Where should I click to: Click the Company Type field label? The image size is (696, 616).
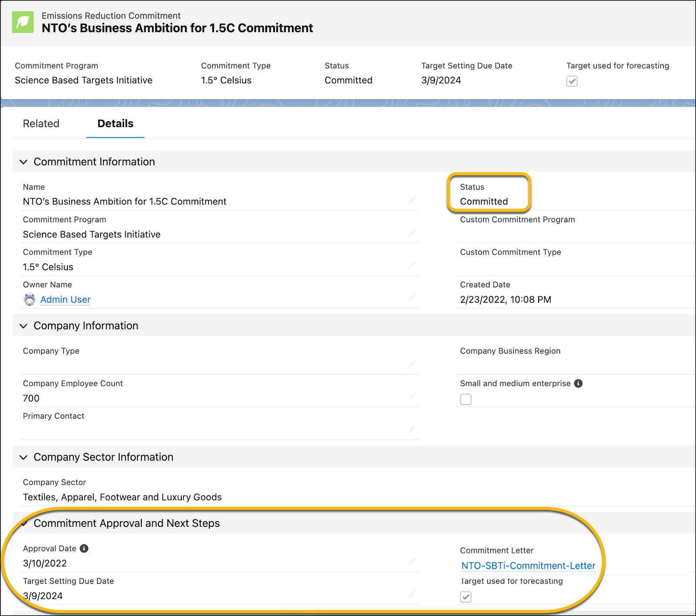(51, 351)
